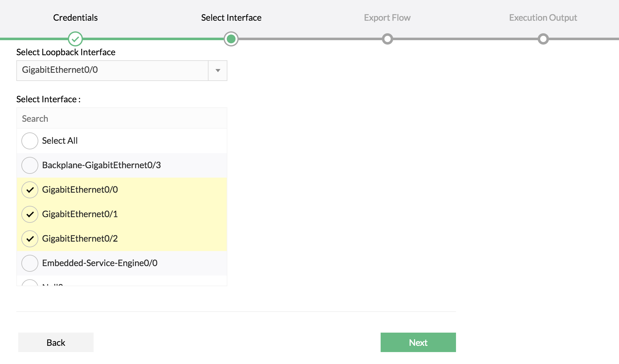Image resolution: width=619 pixels, height=364 pixels.
Task: Click the Execution Output step circle marker
Action: [x=543, y=39]
